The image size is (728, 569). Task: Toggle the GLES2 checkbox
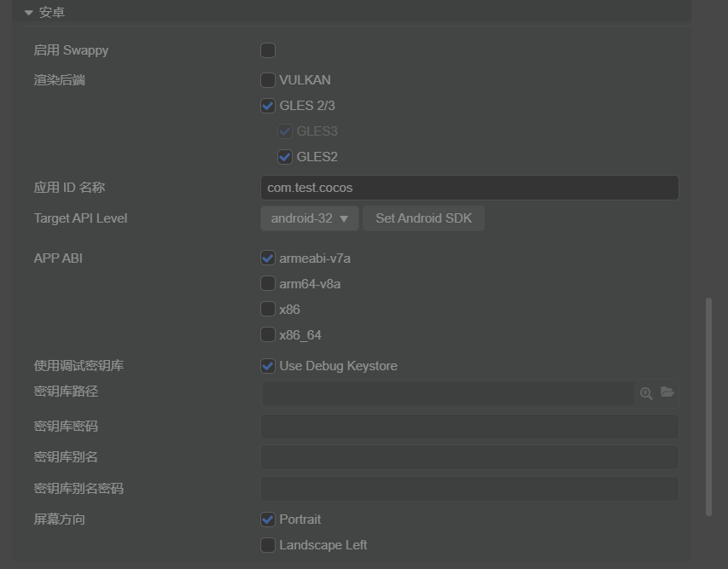pos(285,157)
